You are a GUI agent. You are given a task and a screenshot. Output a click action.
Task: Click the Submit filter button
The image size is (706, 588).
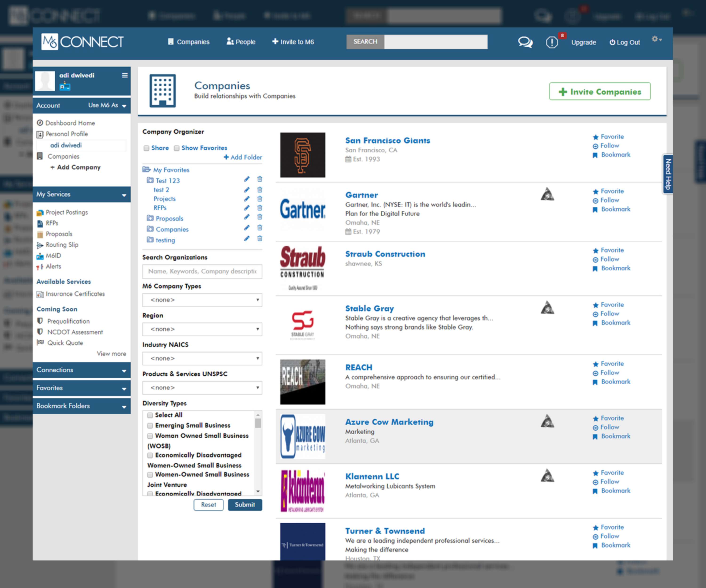point(245,505)
